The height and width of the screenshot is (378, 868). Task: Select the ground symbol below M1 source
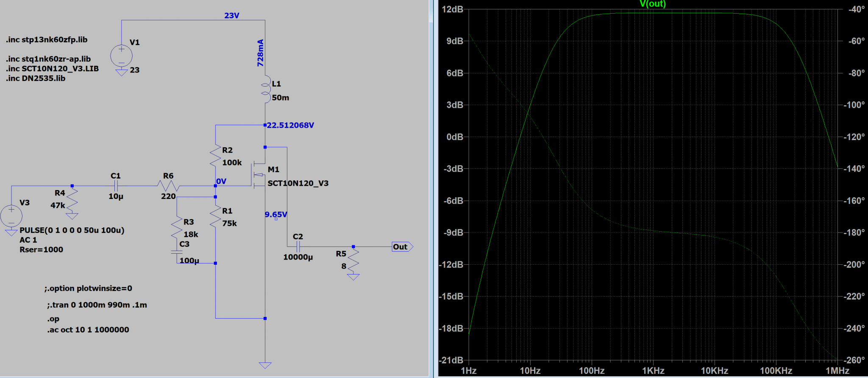[265, 365]
